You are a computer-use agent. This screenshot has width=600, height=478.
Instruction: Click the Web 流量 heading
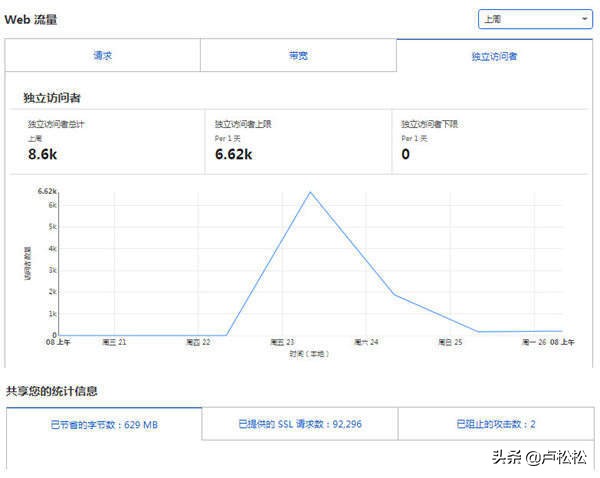point(31,20)
